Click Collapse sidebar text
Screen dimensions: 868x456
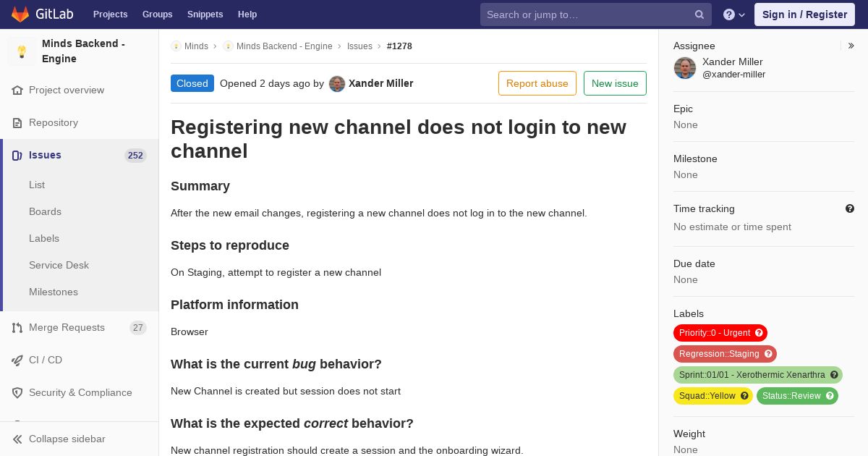coord(67,439)
